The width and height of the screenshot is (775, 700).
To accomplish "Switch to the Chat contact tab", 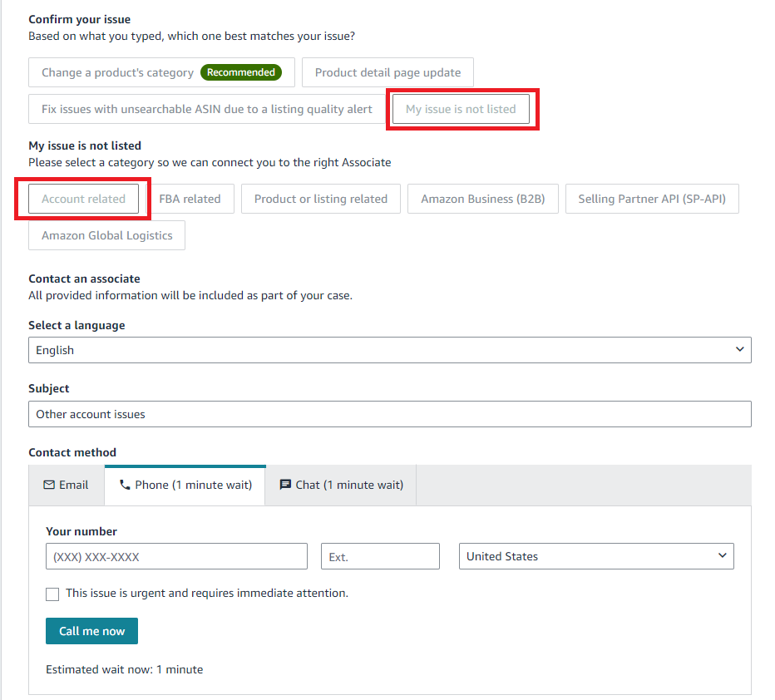I will (x=339, y=484).
